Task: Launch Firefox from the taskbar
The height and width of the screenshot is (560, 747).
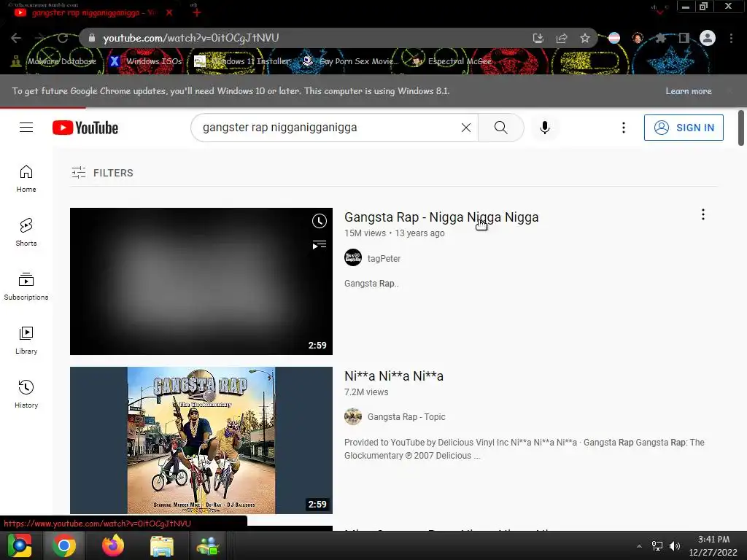Action: pyautogui.click(x=113, y=545)
